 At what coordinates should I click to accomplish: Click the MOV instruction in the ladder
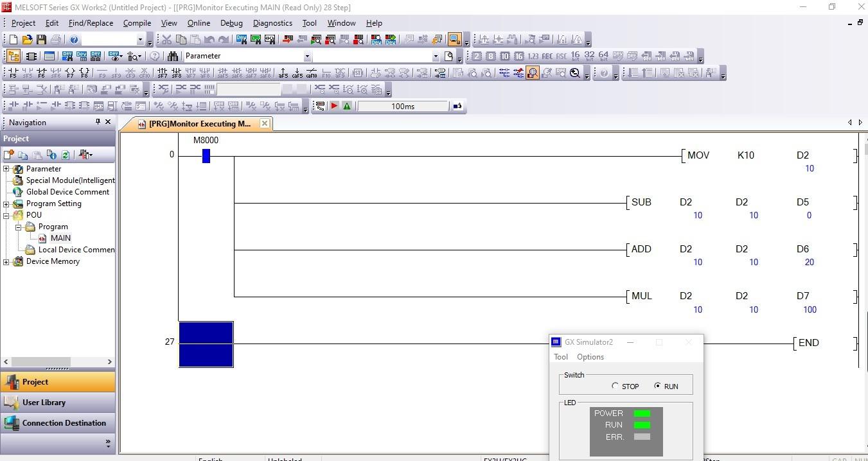698,155
